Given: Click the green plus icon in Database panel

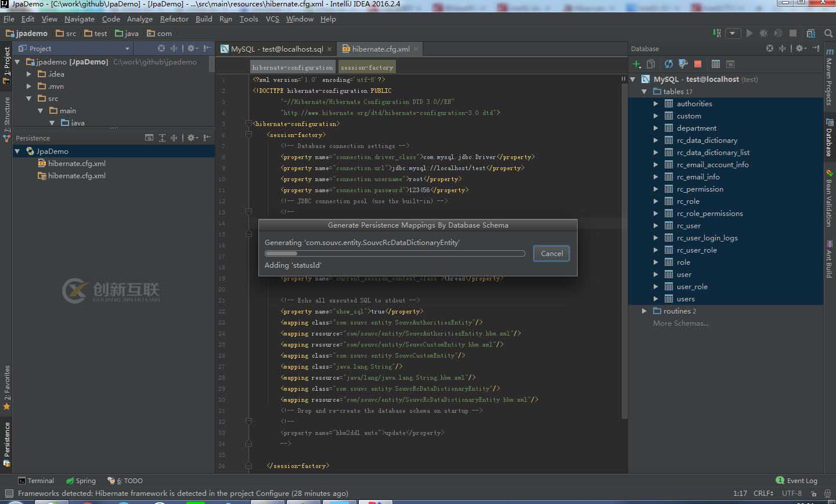Looking at the screenshot, I should (637, 64).
